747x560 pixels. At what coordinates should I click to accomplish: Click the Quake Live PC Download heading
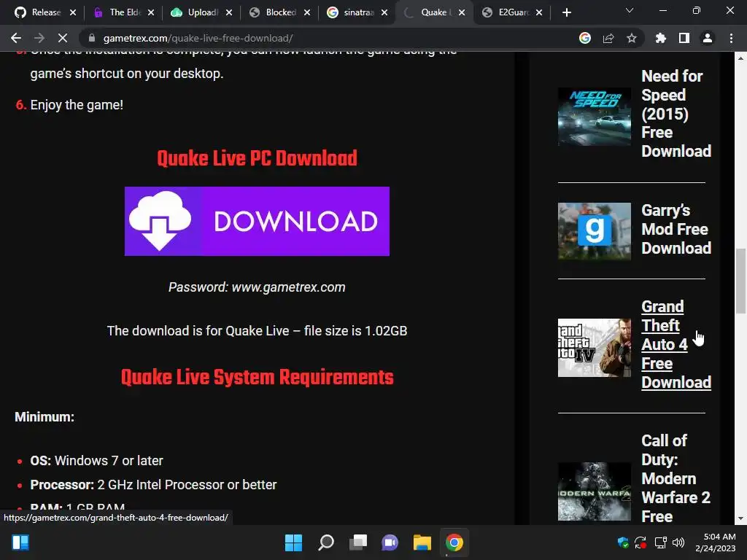coord(257,158)
